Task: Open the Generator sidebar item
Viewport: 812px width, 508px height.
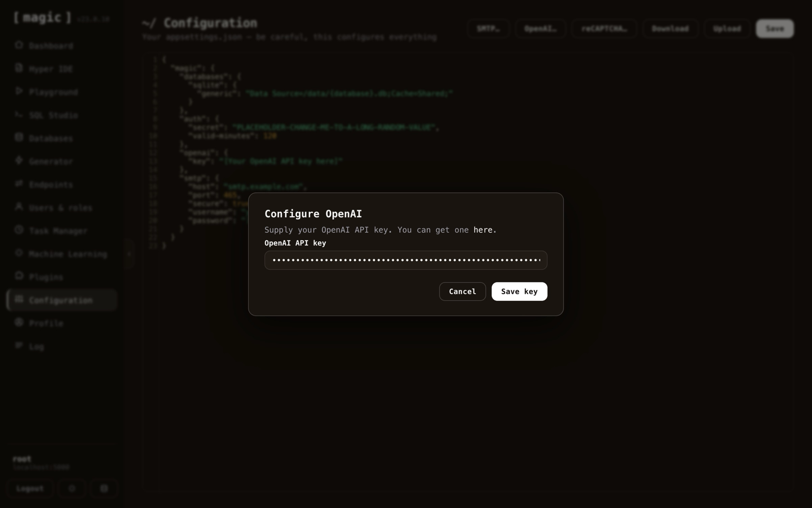Action: tap(62, 162)
